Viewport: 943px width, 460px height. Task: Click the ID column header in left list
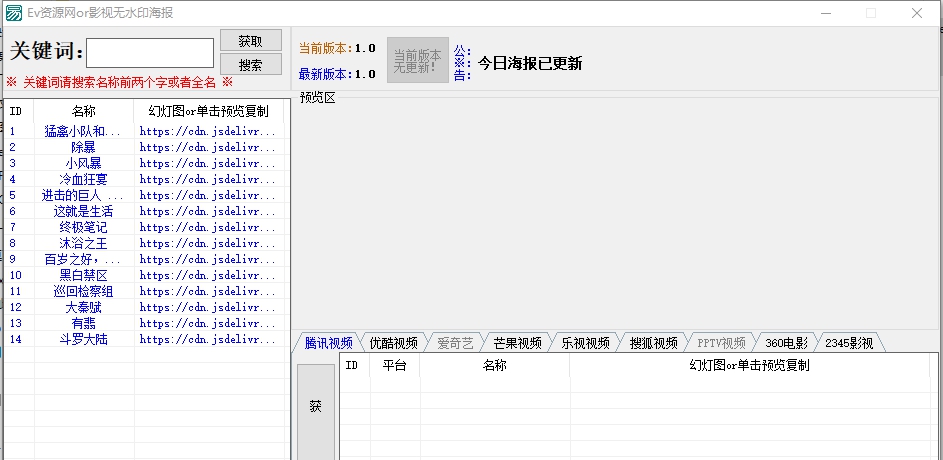(16, 111)
